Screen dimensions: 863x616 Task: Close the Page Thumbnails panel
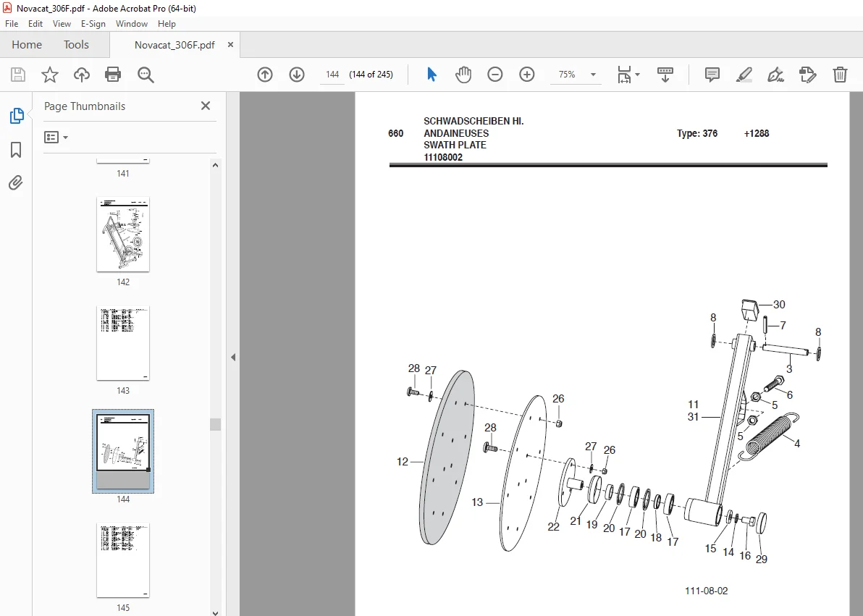(206, 106)
